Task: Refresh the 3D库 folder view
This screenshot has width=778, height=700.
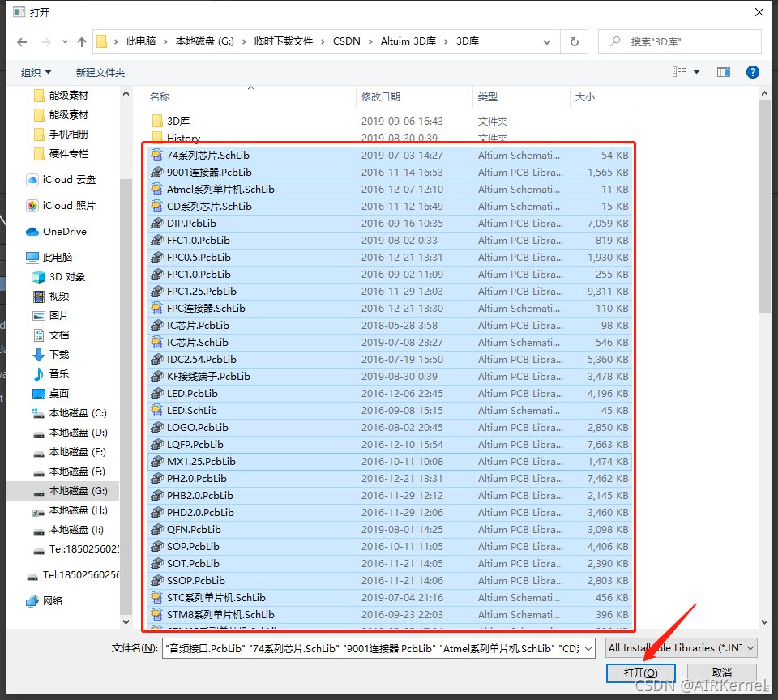Action: [x=574, y=41]
